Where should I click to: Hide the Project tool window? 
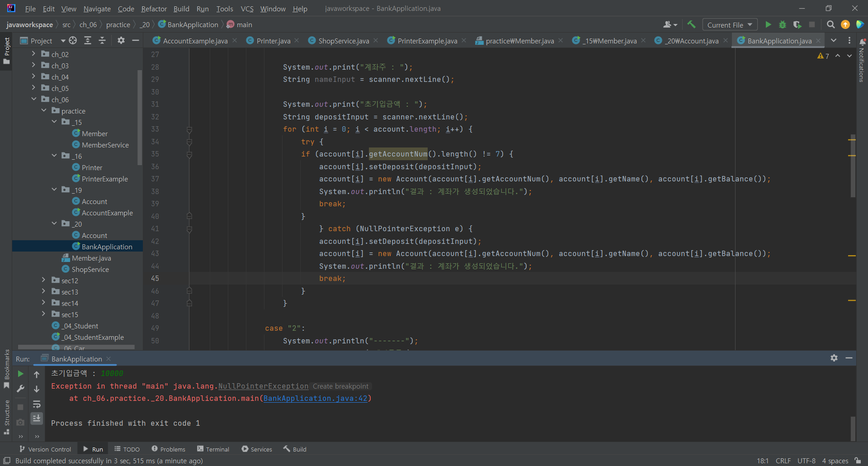coord(135,40)
